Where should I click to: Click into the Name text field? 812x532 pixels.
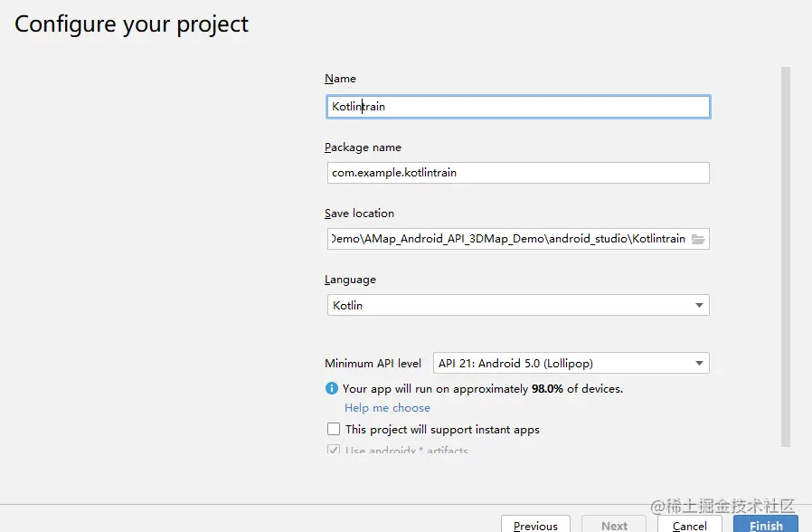pyautogui.click(x=517, y=107)
